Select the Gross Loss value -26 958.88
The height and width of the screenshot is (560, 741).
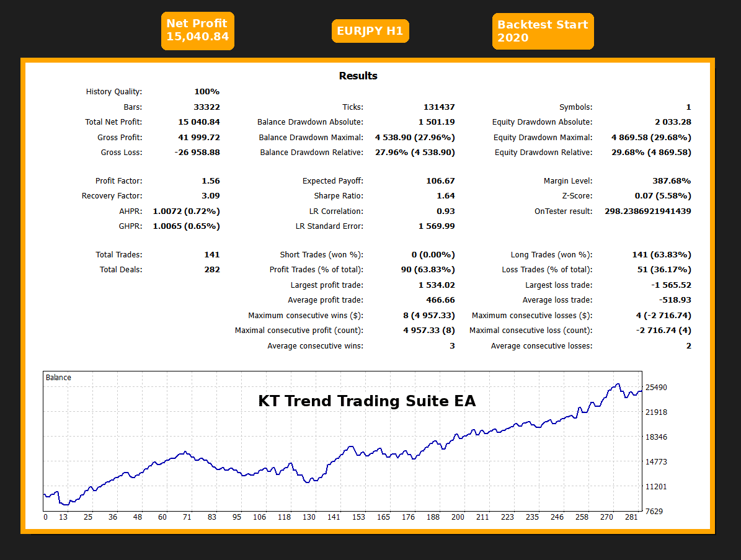(197, 152)
